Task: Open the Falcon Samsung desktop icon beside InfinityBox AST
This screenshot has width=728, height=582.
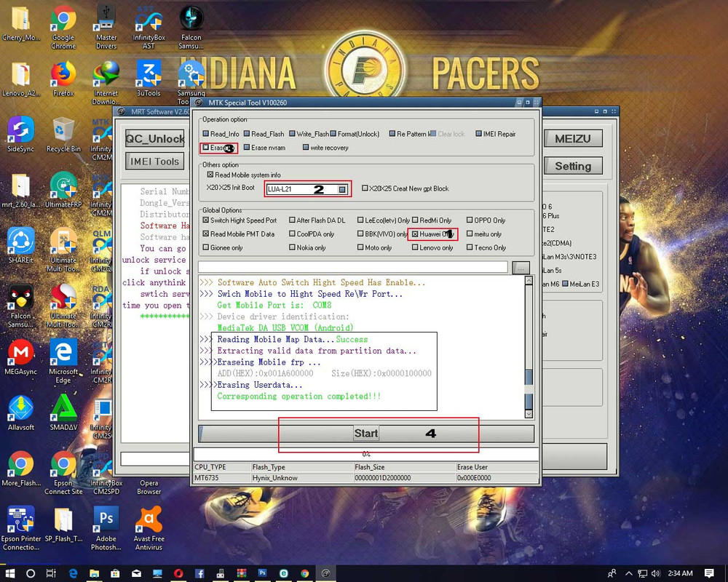Action: (x=191, y=28)
